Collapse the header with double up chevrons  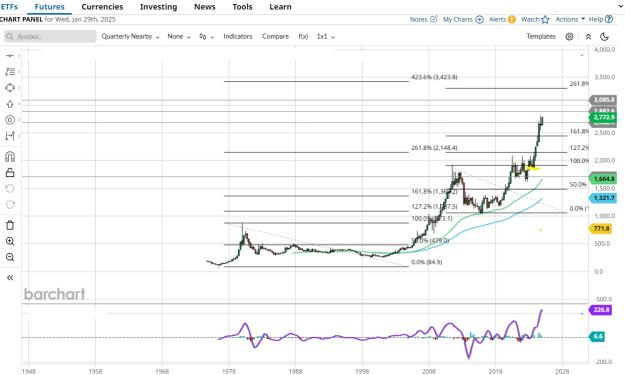tap(588, 37)
